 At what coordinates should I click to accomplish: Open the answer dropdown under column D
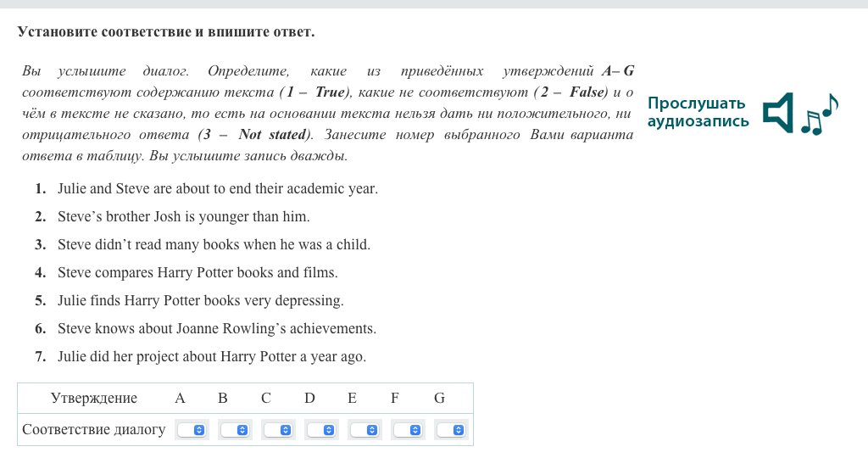coord(320,430)
